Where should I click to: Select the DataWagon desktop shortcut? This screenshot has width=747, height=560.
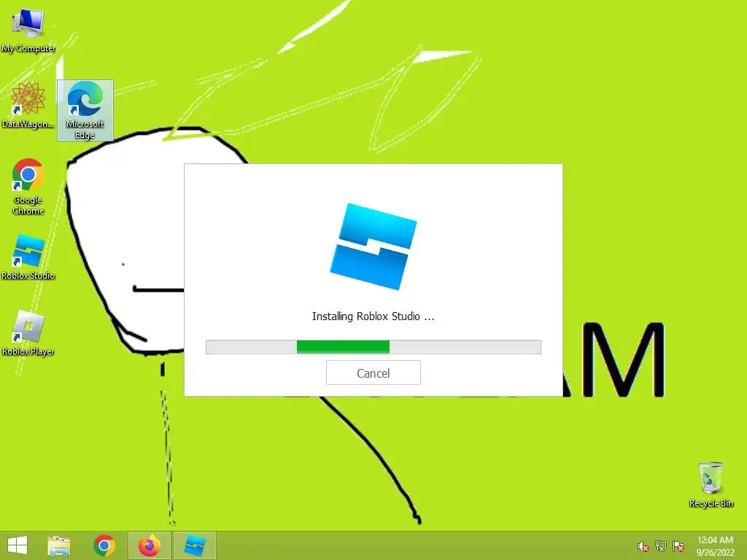(x=28, y=105)
